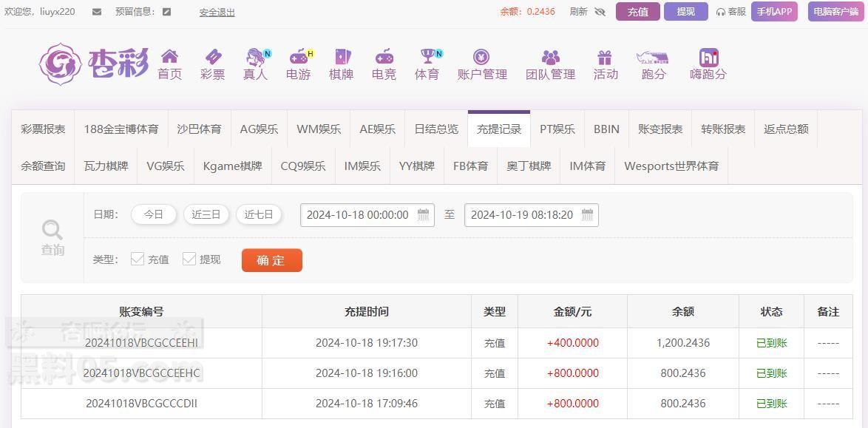The width and height of the screenshot is (868, 428).
Task: Click record number 20241018VBCGCCCDII
Action: coord(142,404)
